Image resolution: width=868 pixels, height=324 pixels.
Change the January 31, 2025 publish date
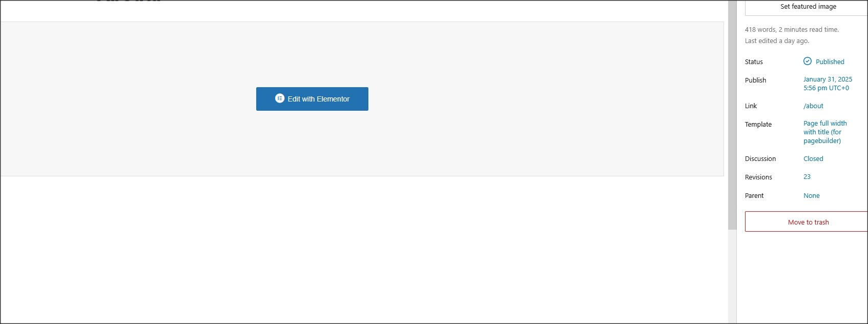pyautogui.click(x=828, y=84)
